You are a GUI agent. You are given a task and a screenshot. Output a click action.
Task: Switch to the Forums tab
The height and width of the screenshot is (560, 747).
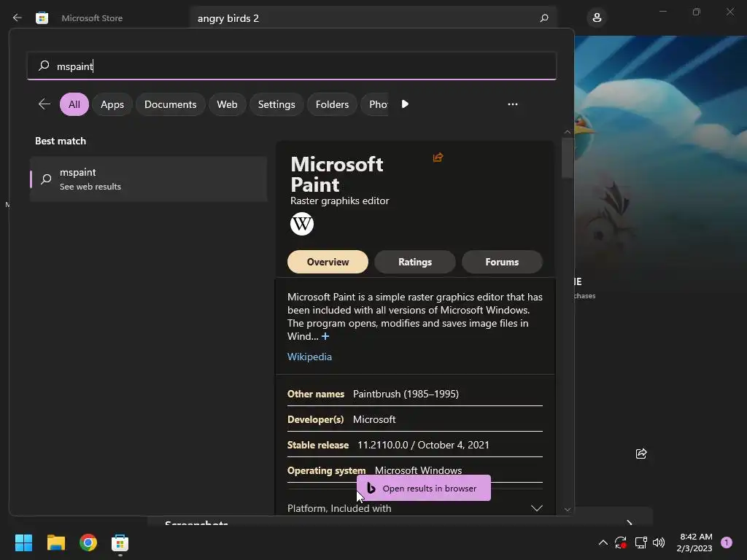tap(502, 262)
